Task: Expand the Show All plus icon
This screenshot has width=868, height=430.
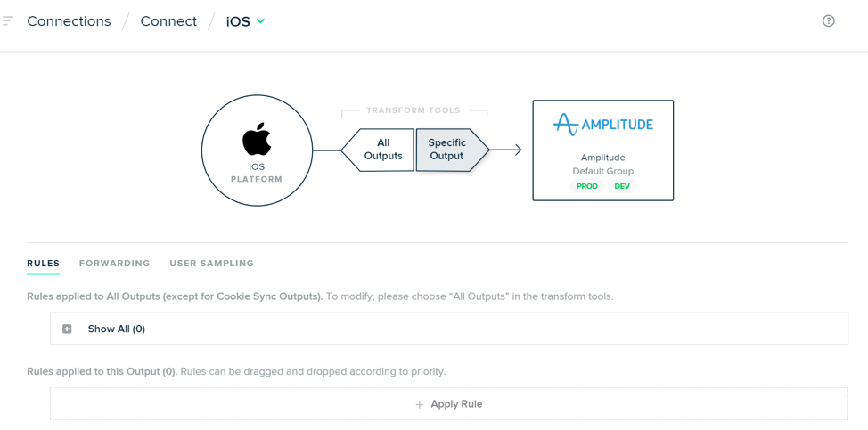Action: click(x=67, y=329)
